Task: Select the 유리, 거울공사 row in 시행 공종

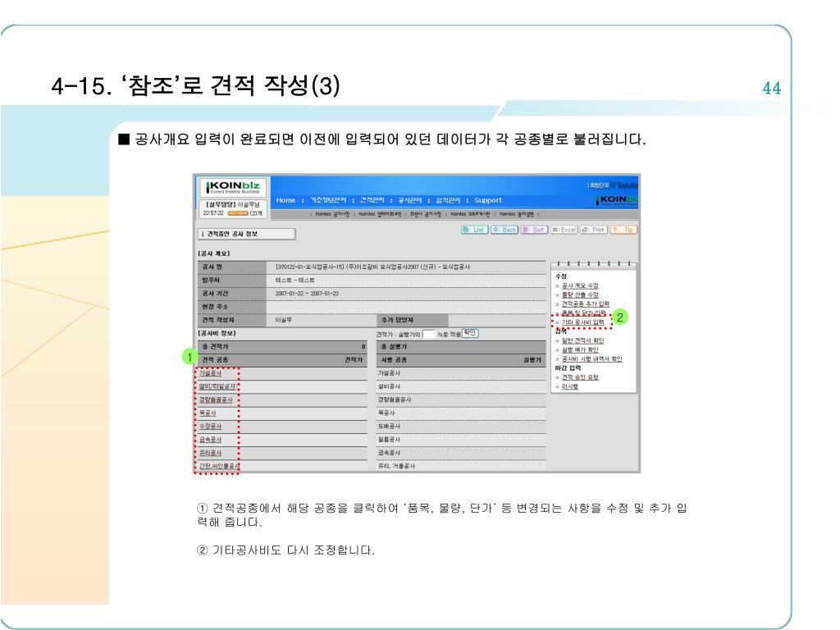Action: 461,466
